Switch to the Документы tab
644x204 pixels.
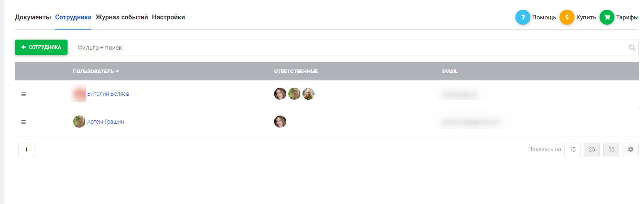[33, 17]
